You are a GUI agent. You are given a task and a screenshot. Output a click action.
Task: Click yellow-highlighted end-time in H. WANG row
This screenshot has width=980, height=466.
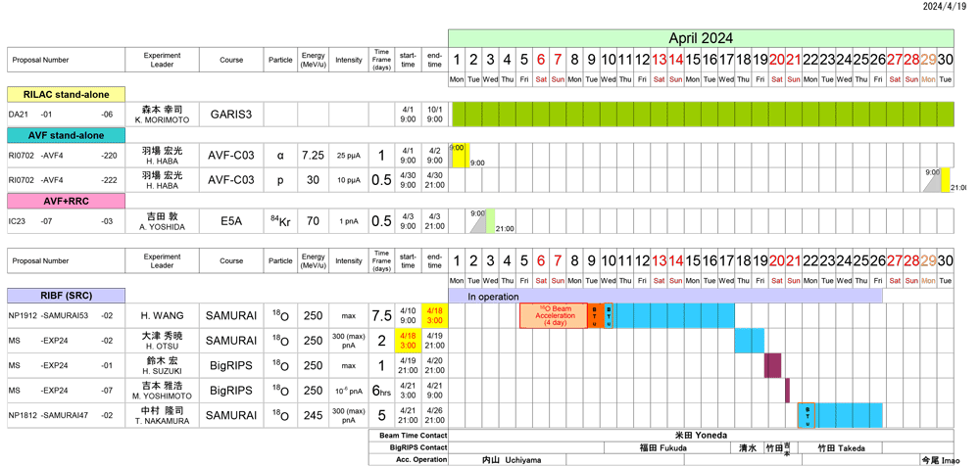[x=434, y=315]
